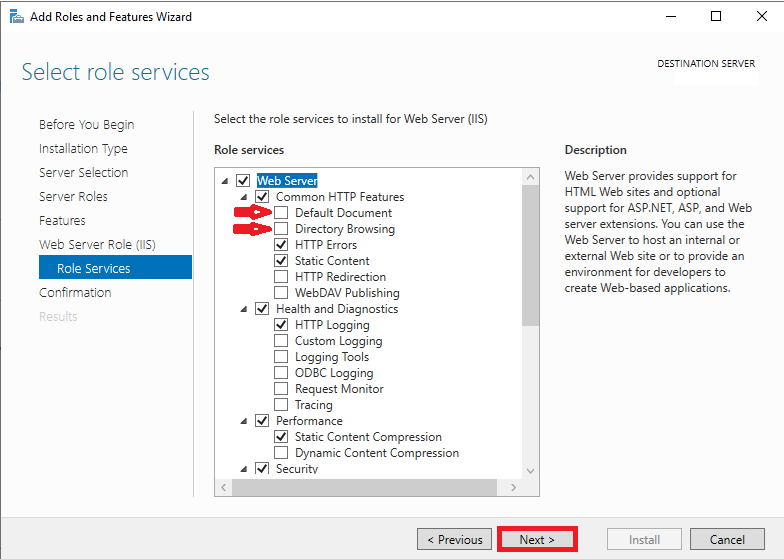
Task: Click the wizard icon in the title bar
Action: click(16, 16)
